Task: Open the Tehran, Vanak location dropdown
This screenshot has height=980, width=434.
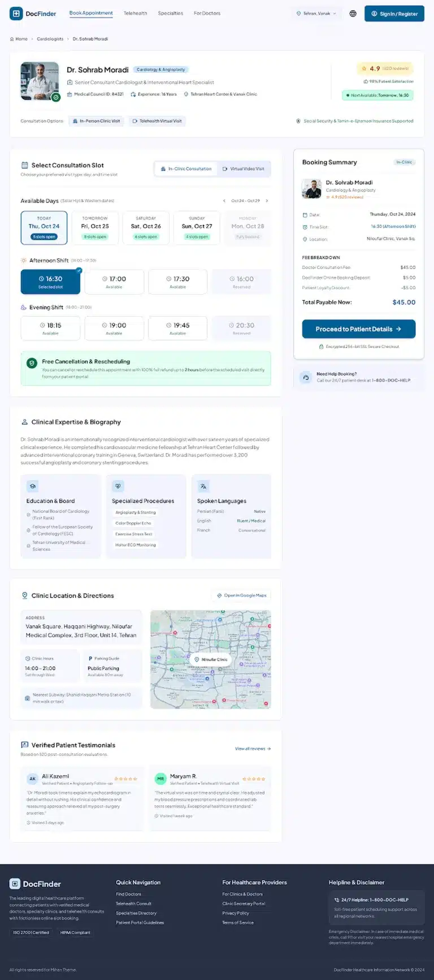Action: click(316, 14)
